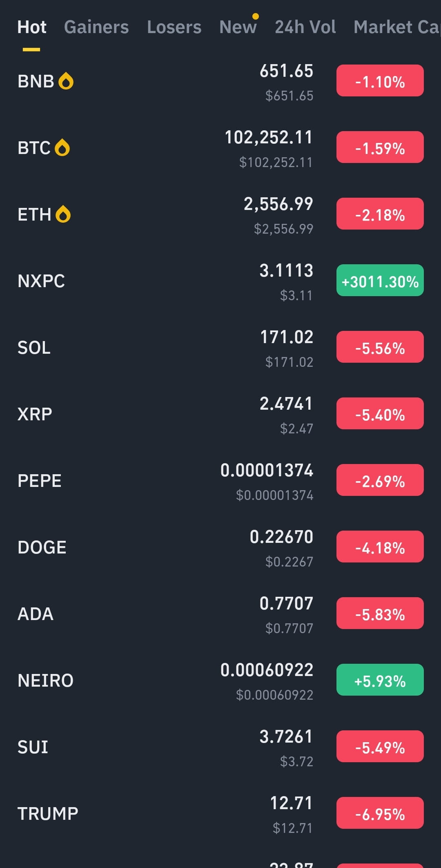Screen dimensions: 441x868
Task: Click the BTC price 102,252.11
Action: 269,137
